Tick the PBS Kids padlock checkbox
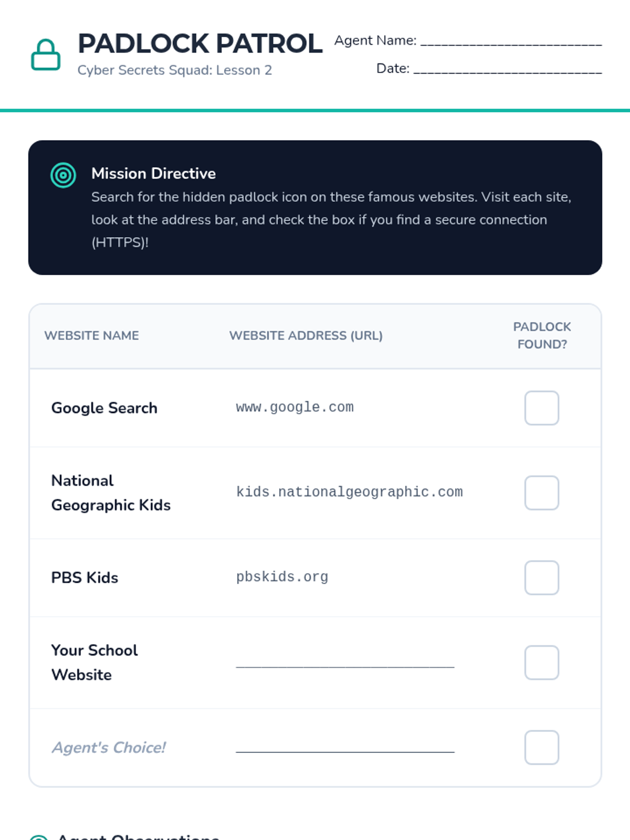The width and height of the screenshot is (630, 840). coord(541,577)
